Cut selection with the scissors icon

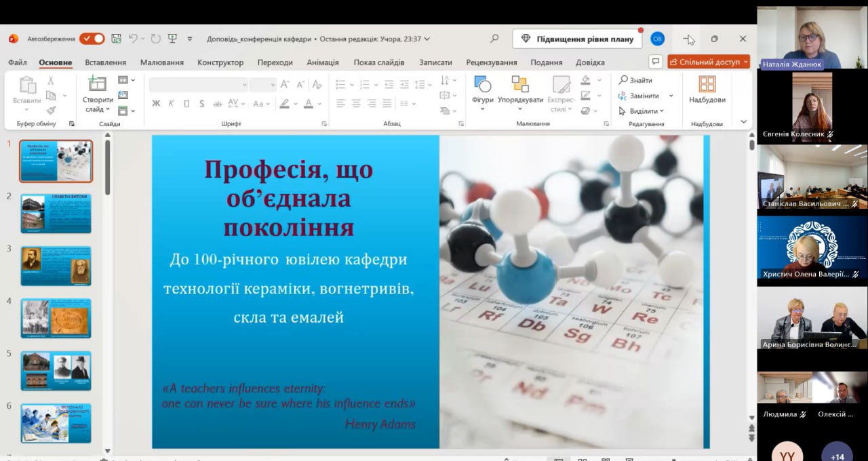tap(51, 80)
